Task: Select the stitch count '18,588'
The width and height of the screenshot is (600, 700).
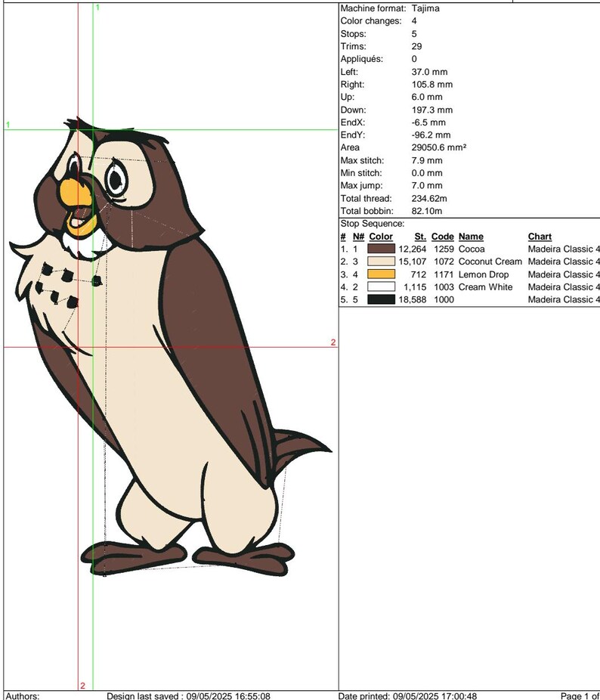Action: coord(413,299)
